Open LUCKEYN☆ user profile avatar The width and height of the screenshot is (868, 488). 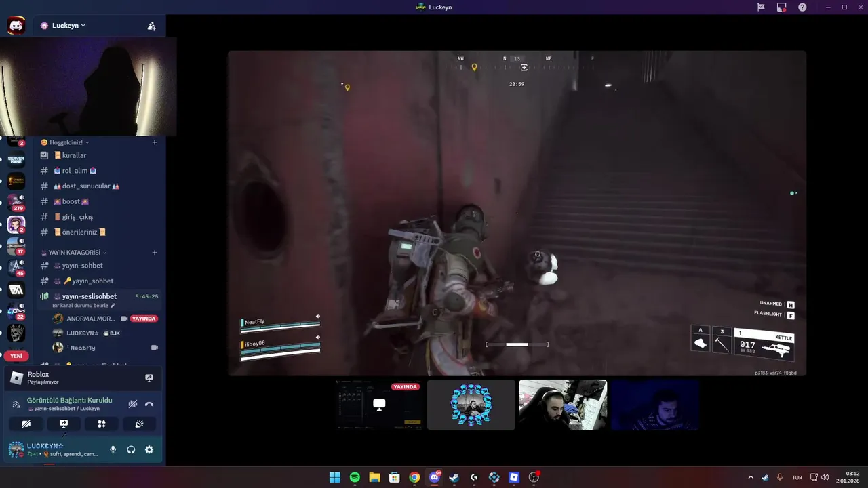(x=16, y=449)
